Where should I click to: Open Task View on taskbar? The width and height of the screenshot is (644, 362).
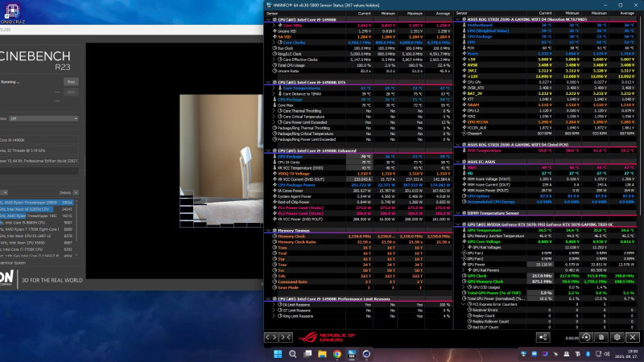point(308,354)
